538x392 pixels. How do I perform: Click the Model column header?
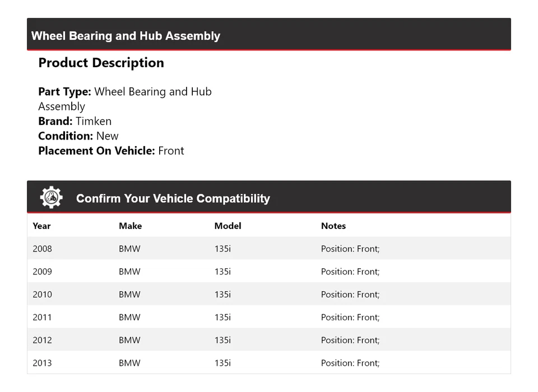point(228,226)
